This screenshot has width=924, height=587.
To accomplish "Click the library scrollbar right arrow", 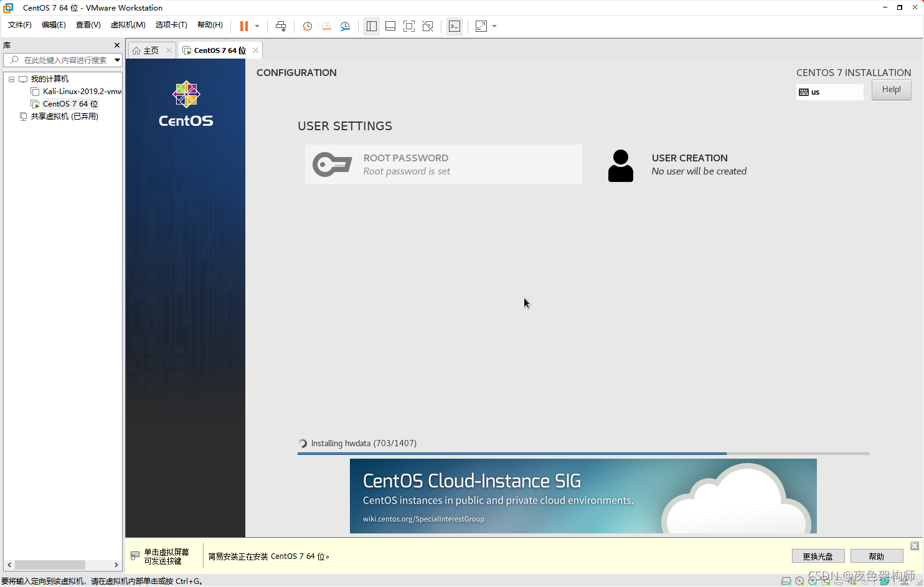I will (x=116, y=565).
